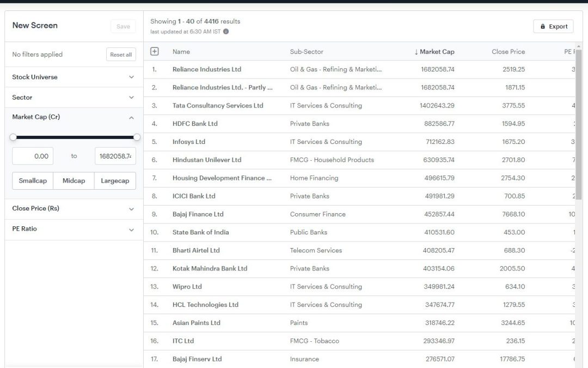Open Tata Consultancy Services Ltd
The image size is (588, 368).
tap(218, 106)
